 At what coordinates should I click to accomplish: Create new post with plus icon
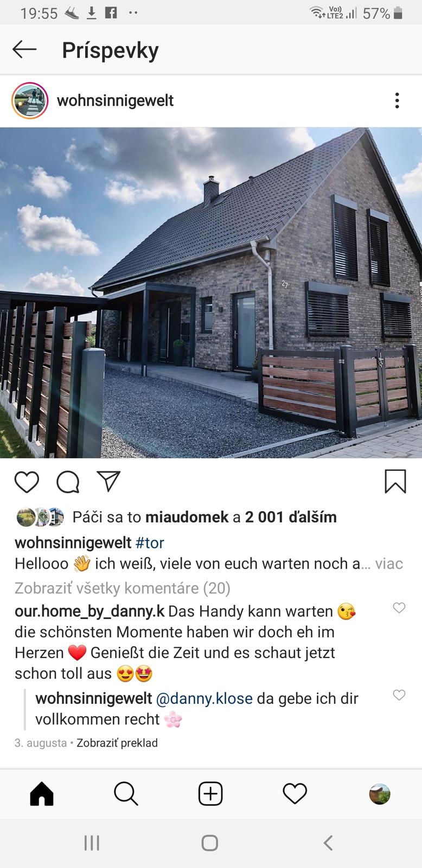210,794
